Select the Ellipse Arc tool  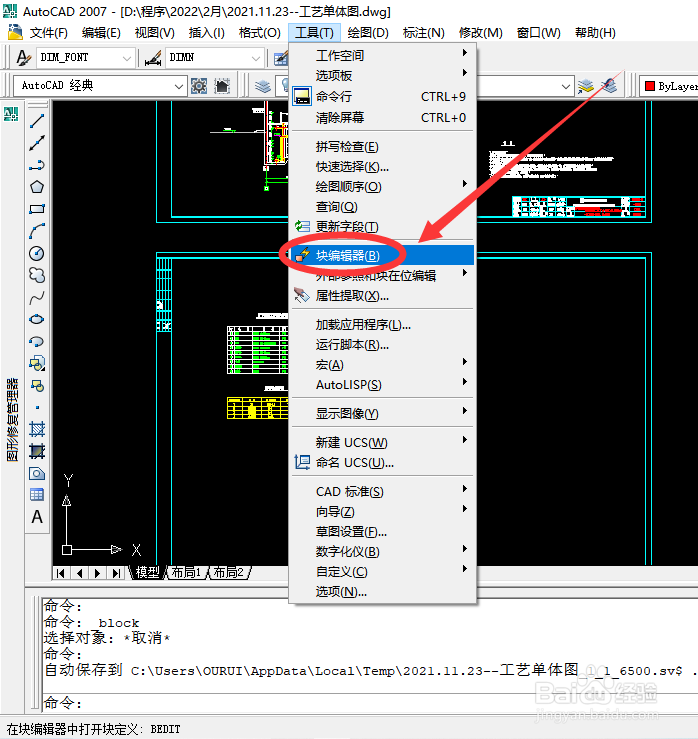coord(37,341)
